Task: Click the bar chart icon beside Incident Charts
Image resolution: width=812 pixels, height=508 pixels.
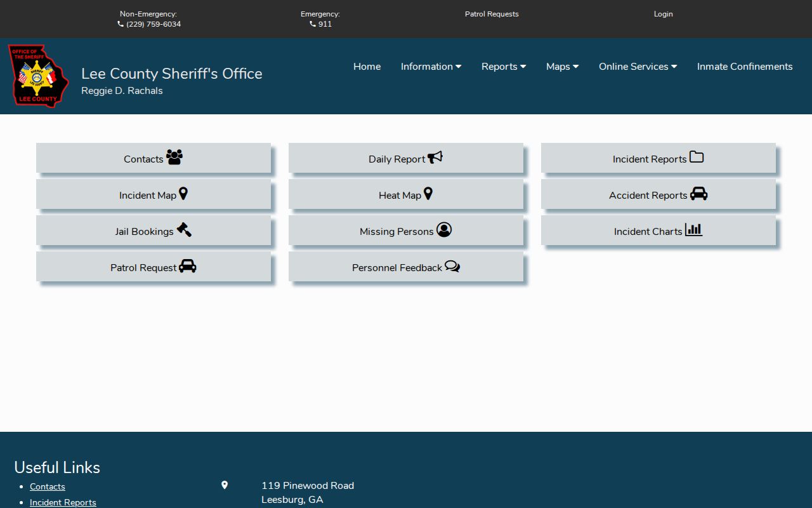Action: tap(694, 229)
